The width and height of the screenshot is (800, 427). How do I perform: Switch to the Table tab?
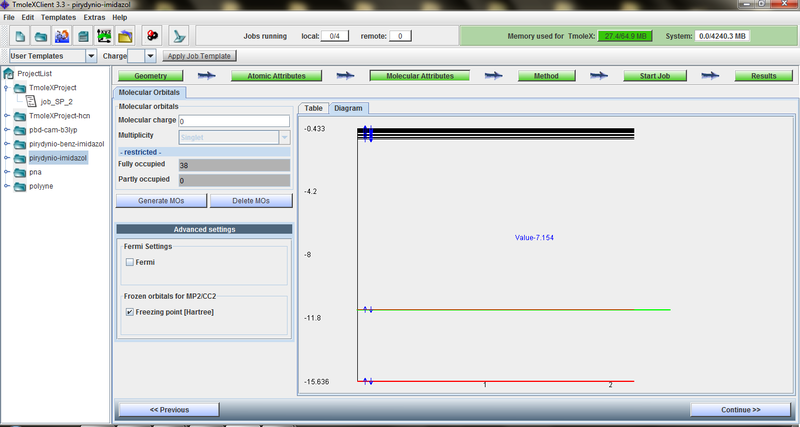[314, 107]
